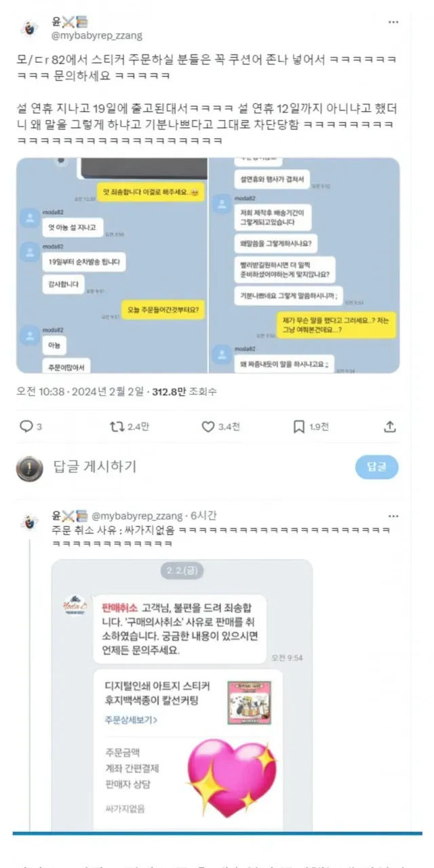Click the retweet icon showing 2.4만
The height and width of the screenshot is (868, 434).
117,427
